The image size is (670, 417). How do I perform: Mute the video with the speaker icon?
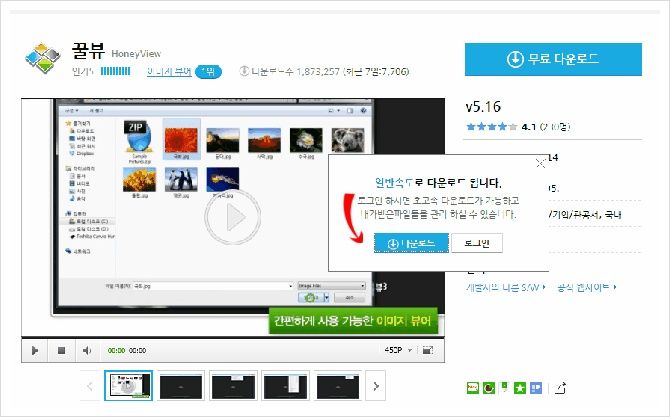coord(87,350)
